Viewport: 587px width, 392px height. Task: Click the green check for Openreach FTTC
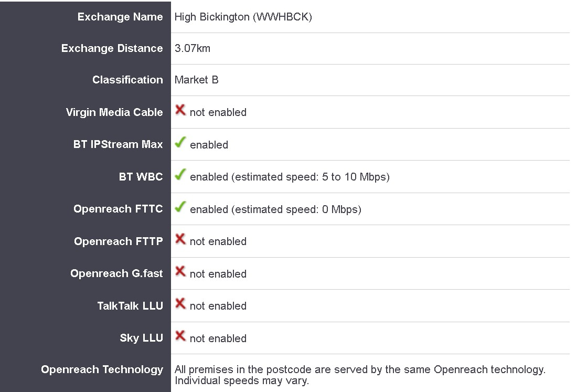[x=180, y=207]
